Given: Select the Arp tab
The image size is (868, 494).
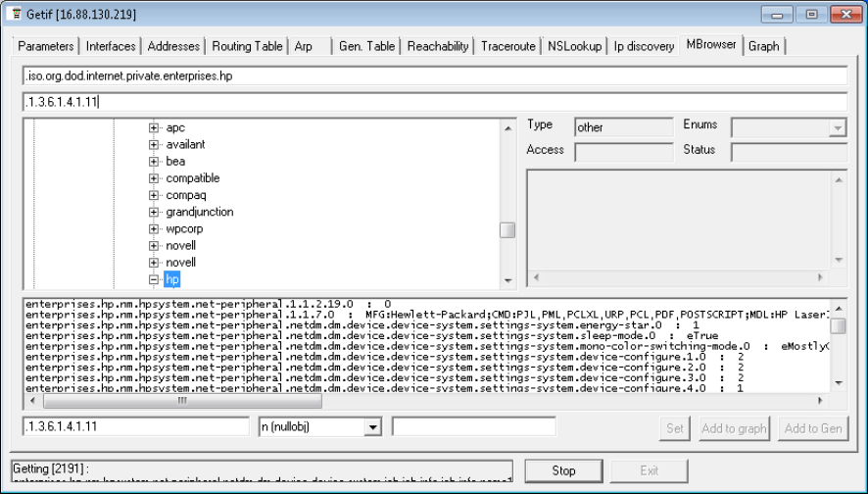Looking at the screenshot, I should pos(304,46).
